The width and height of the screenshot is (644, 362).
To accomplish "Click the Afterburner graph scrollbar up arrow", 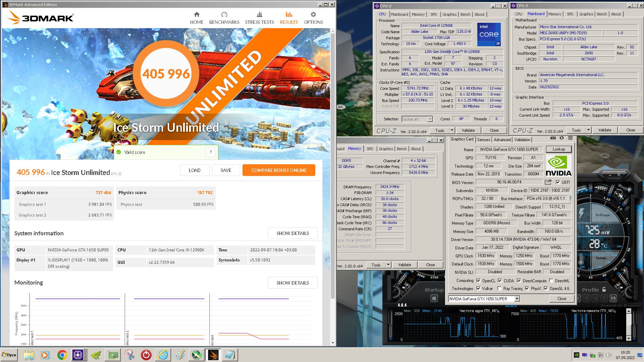I will (x=629, y=311).
